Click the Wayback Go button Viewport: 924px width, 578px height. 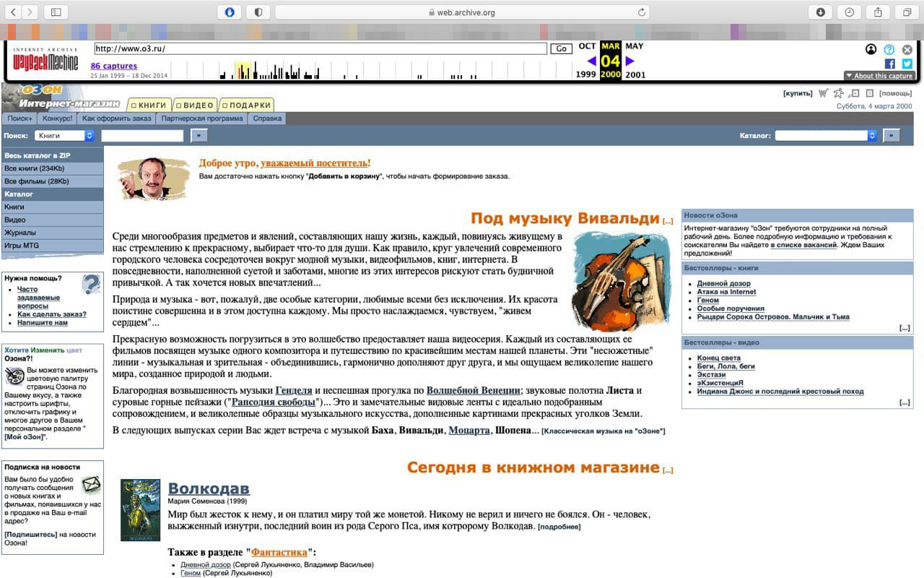(x=561, y=49)
